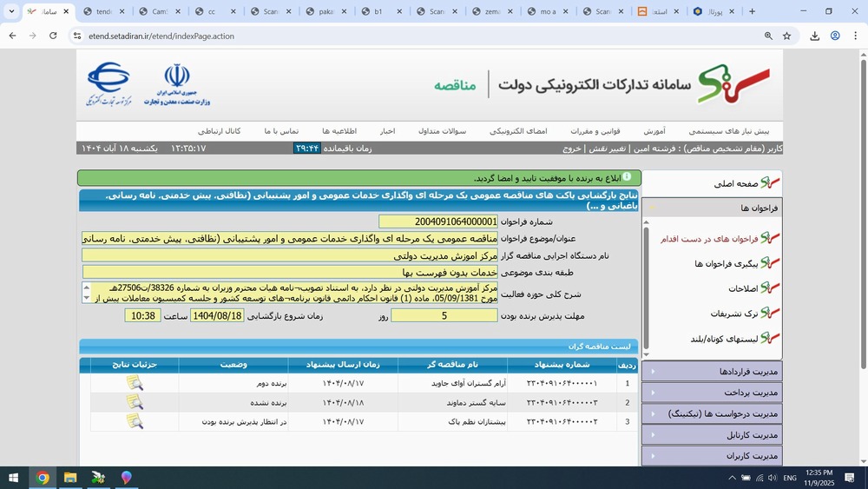
Task: Open File Explorer from taskbar
Action: [70, 478]
